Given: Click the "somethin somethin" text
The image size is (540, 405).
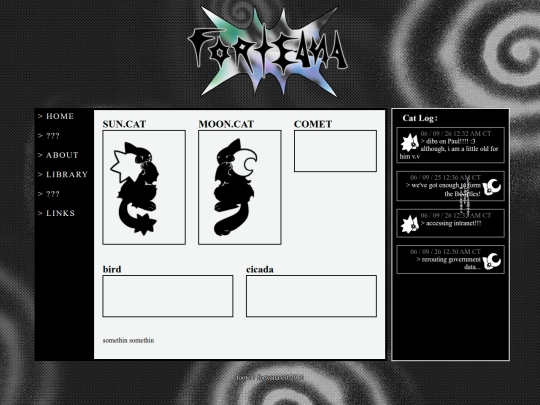Looking at the screenshot, I should pyautogui.click(x=128, y=340).
